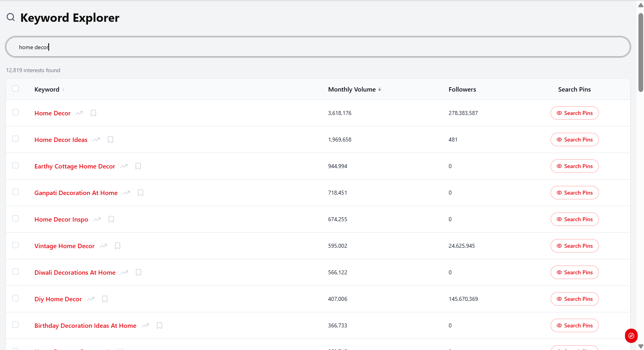This screenshot has height=350, width=644.
Task: Click the 278,383,587 followers value
Action: click(x=463, y=113)
